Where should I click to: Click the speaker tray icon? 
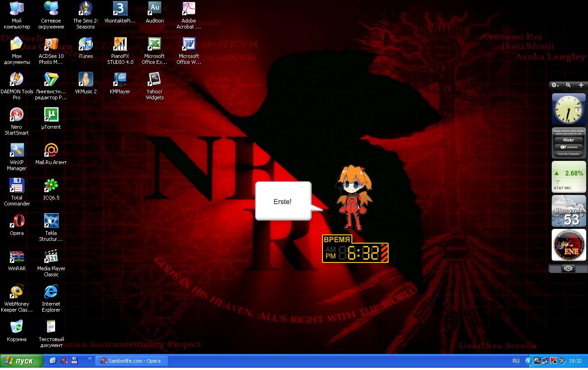(x=561, y=361)
